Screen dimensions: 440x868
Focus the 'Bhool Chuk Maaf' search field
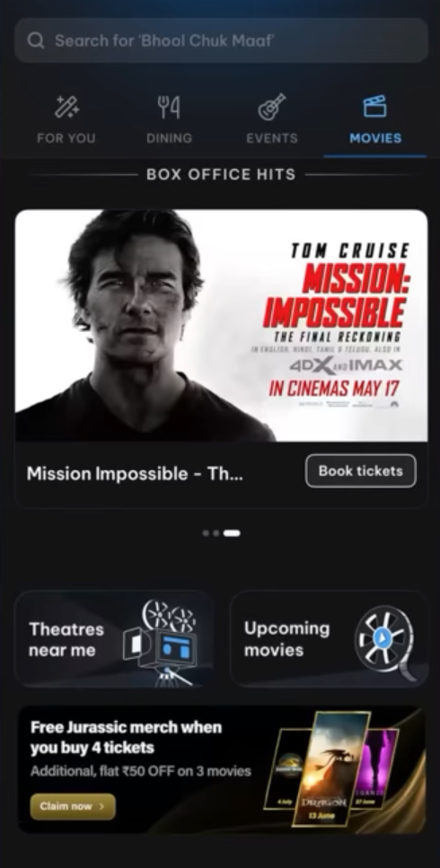[221, 40]
